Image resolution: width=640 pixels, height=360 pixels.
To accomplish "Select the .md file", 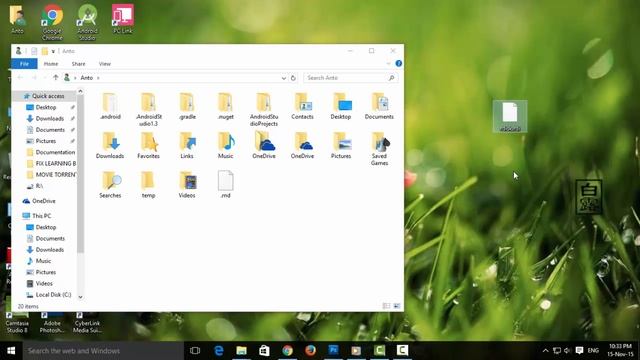I will coord(225,185).
